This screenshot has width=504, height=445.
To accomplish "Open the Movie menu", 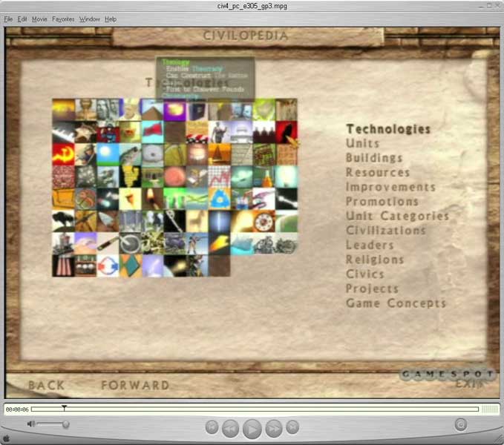I will tap(39, 19).
